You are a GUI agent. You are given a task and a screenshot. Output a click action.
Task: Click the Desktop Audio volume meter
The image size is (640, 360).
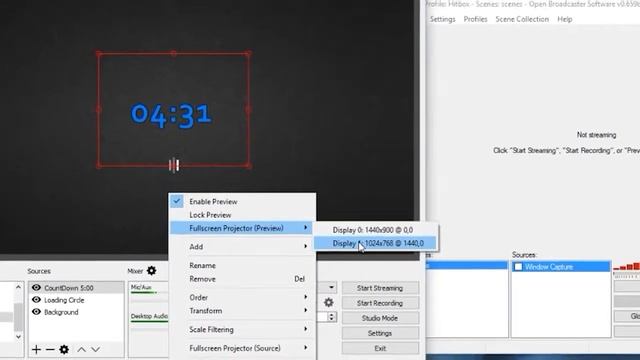click(x=149, y=321)
